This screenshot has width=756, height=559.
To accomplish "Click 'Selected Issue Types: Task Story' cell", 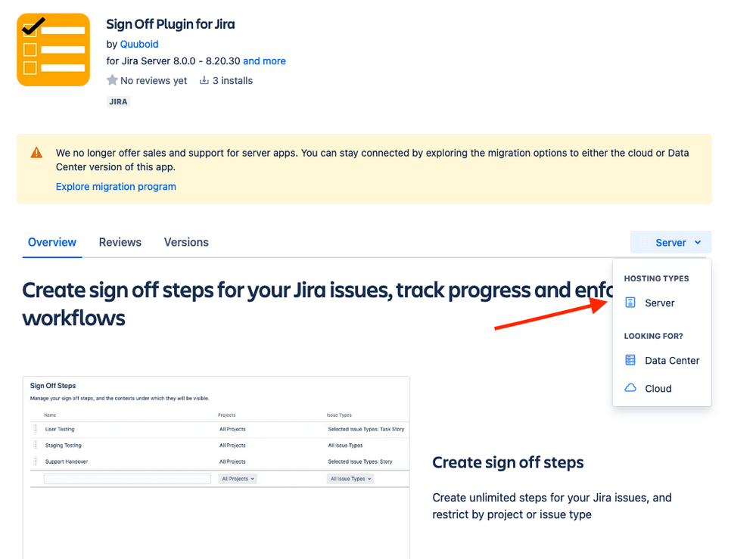I will coord(366,429).
